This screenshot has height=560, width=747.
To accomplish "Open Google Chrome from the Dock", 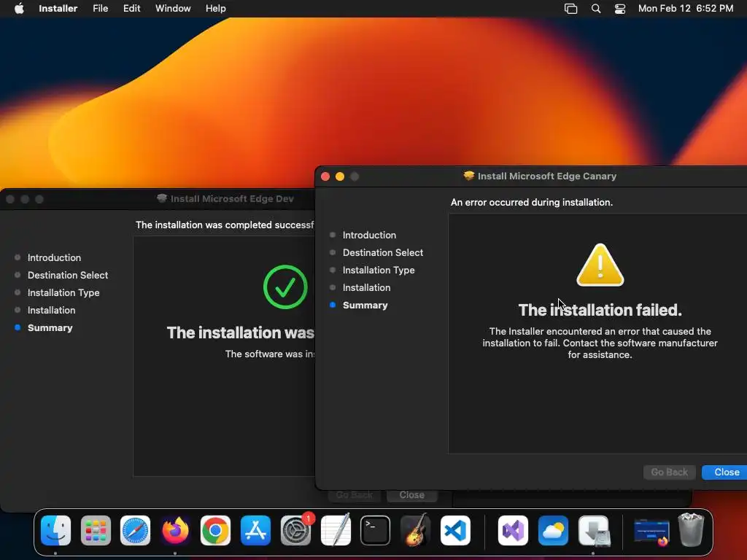I will coord(215,531).
